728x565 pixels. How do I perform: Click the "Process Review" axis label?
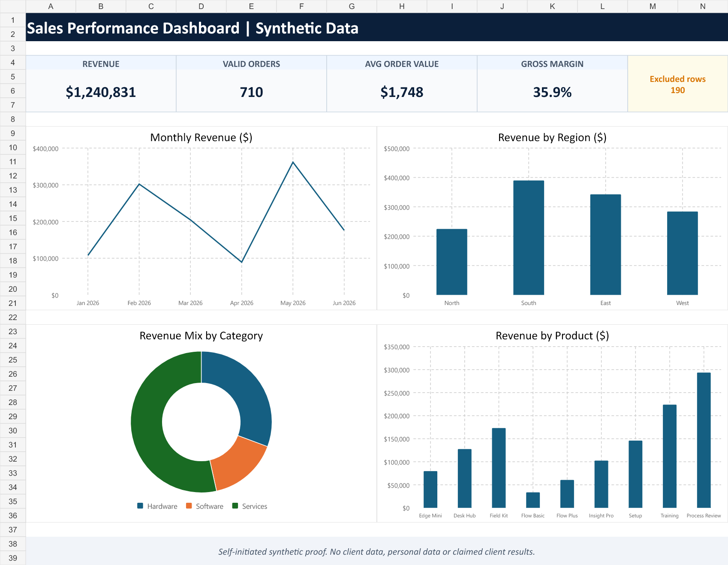click(x=704, y=516)
